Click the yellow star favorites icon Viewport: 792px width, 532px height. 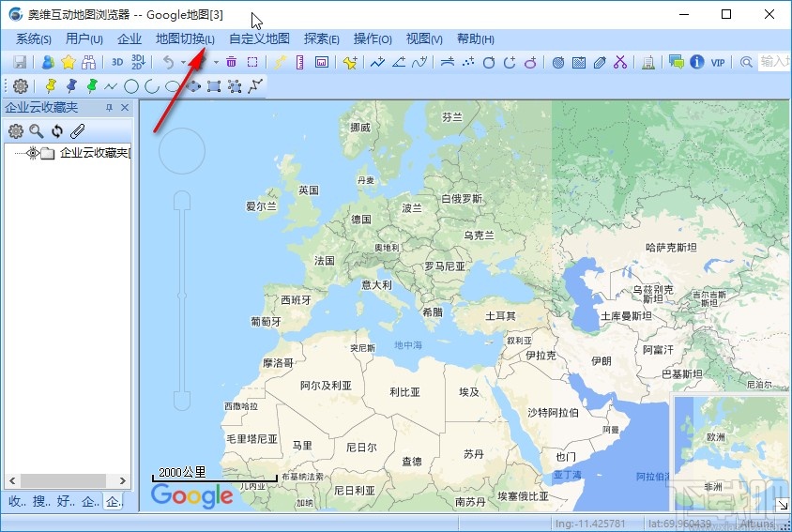69,62
